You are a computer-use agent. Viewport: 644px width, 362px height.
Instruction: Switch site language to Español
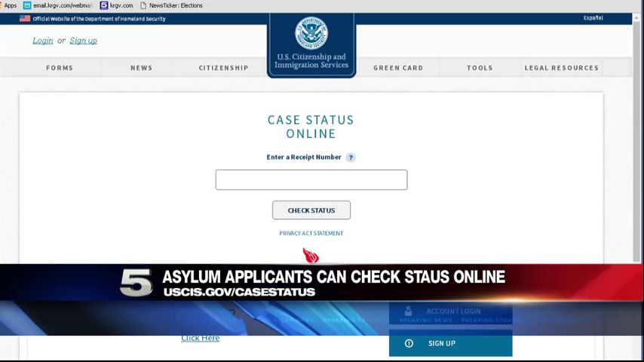[593, 18]
